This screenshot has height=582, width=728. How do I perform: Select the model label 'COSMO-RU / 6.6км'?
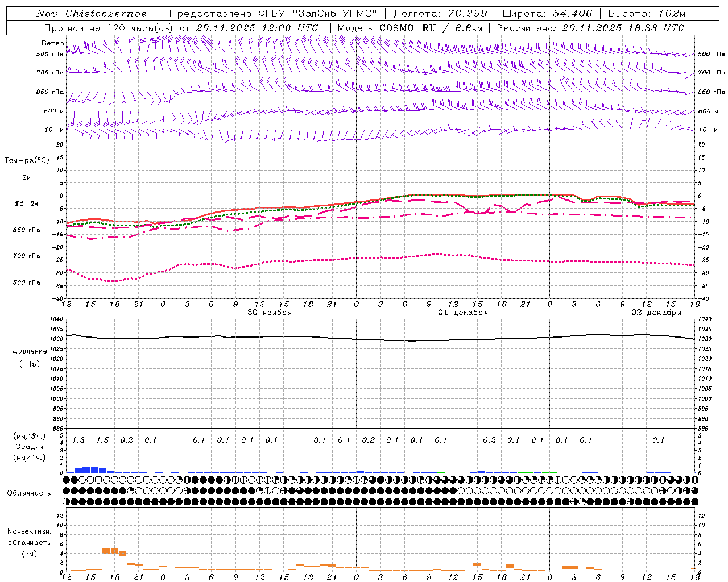point(431,28)
